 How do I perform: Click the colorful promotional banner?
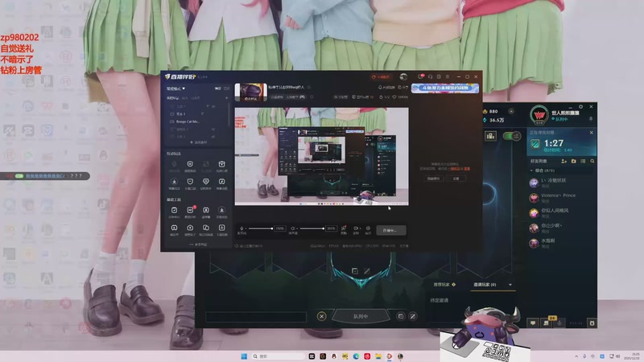pyautogui.click(x=445, y=88)
